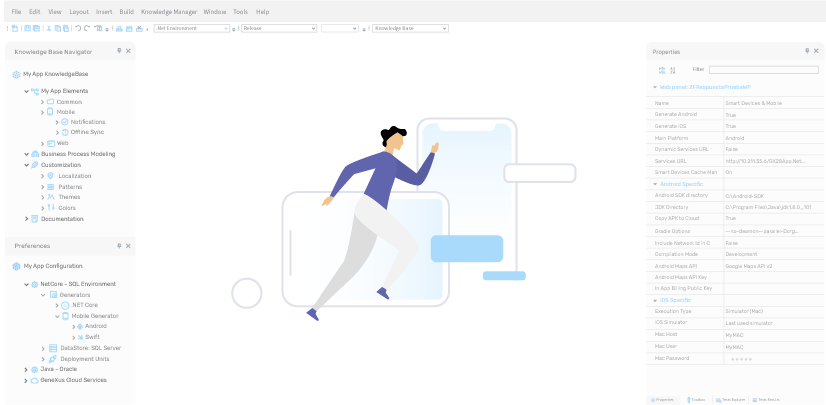Click the Mobile phone icon in the navigator
This screenshot has width=826, height=405.
coord(51,112)
